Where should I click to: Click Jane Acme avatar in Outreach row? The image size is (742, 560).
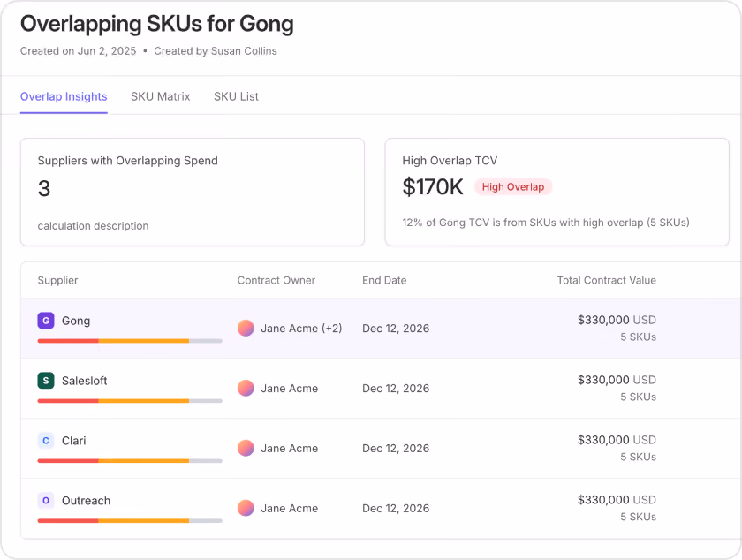[246, 508]
